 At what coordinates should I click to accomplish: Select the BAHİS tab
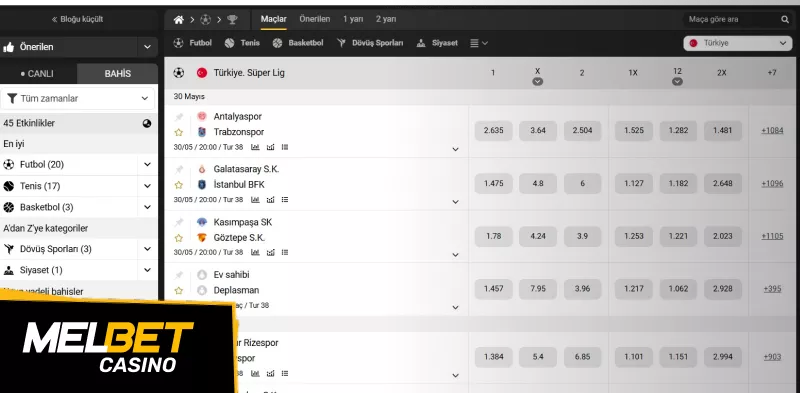[x=118, y=74]
